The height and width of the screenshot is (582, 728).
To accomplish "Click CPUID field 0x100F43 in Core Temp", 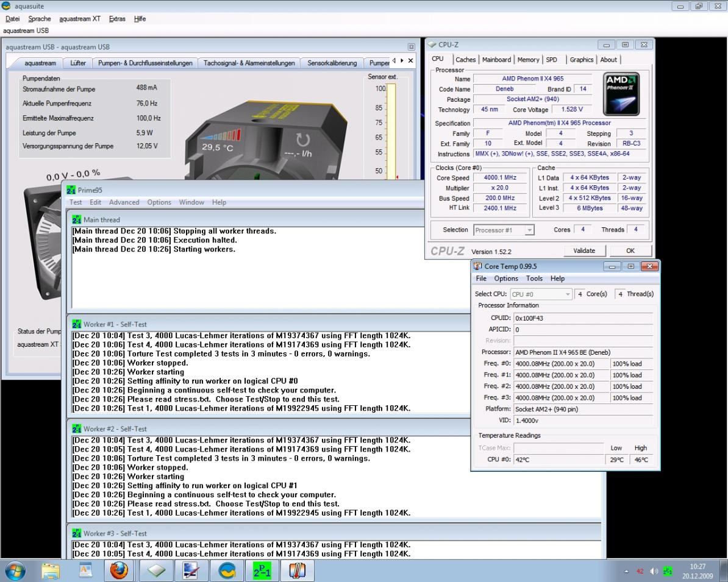I will pyautogui.click(x=583, y=318).
